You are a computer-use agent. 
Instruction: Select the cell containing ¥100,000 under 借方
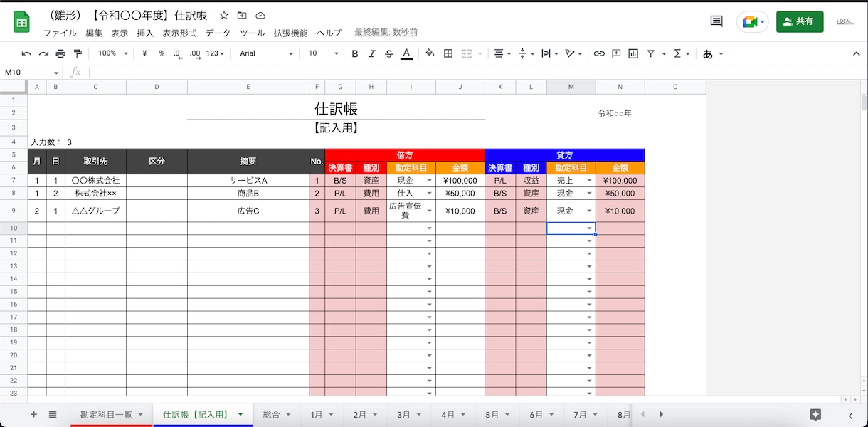point(460,181)
